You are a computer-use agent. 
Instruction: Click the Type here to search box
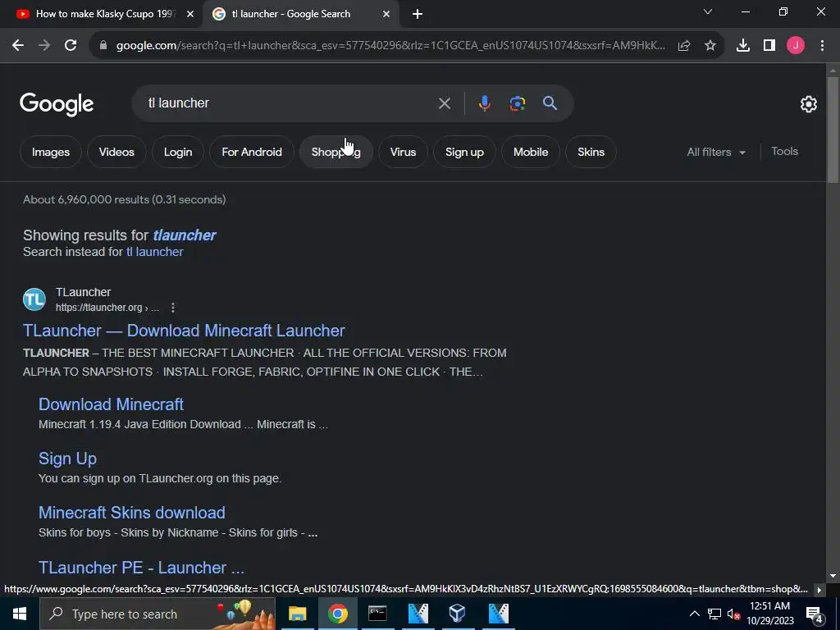[157, 614]
